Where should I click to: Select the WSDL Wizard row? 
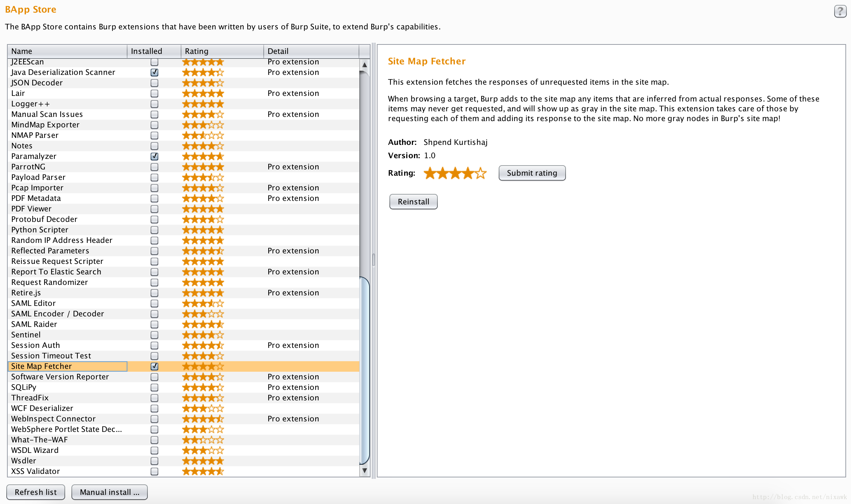[184, 450]
